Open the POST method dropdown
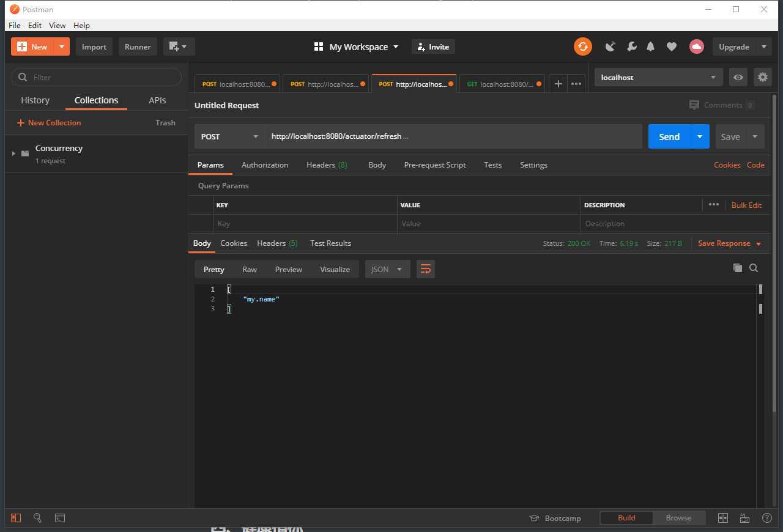Viewport: 783px width, 532px height. tap(230, 136)
